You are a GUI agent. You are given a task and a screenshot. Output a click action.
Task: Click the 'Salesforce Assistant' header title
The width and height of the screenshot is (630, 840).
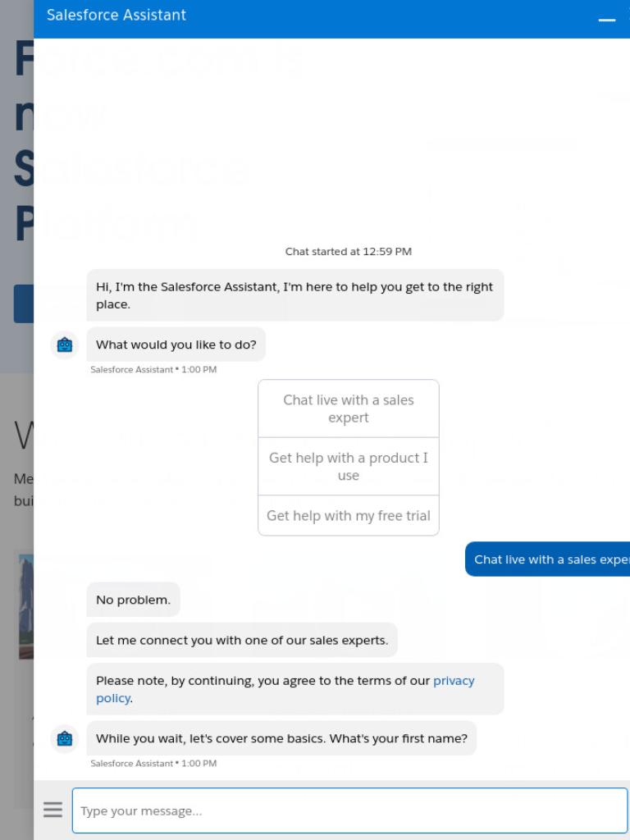pos(116,15)
